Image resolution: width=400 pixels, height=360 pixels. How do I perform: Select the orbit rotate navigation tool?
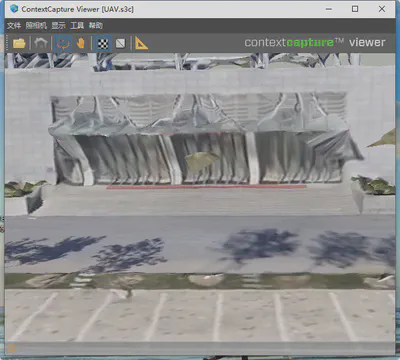[63, 43]
